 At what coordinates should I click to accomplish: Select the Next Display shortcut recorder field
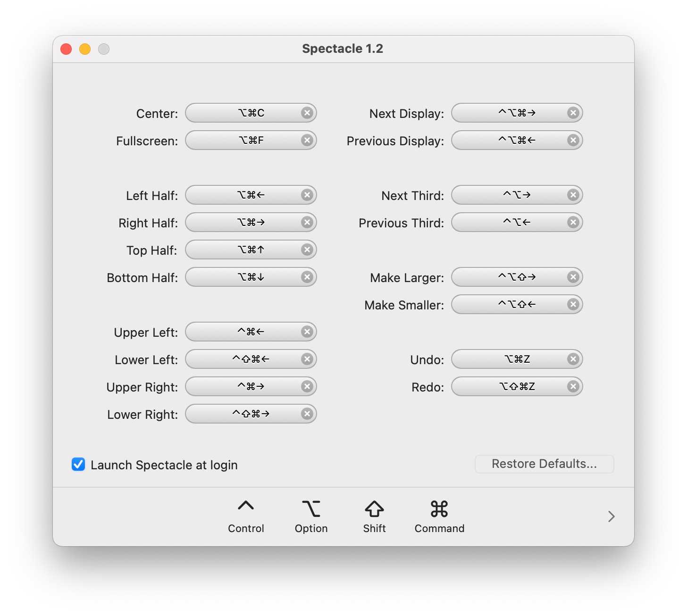coord(517,113)
